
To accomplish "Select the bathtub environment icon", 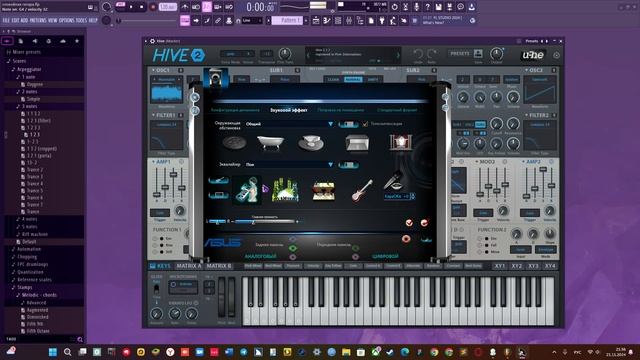I will click(270, 143).
